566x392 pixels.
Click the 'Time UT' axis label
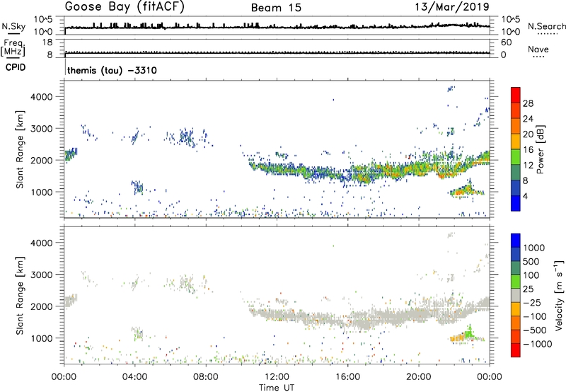click(277, 388)
